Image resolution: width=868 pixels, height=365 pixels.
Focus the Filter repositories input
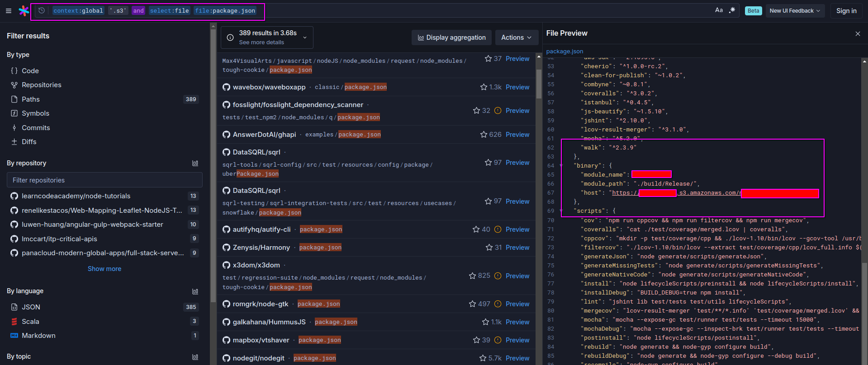coord(104,180)
